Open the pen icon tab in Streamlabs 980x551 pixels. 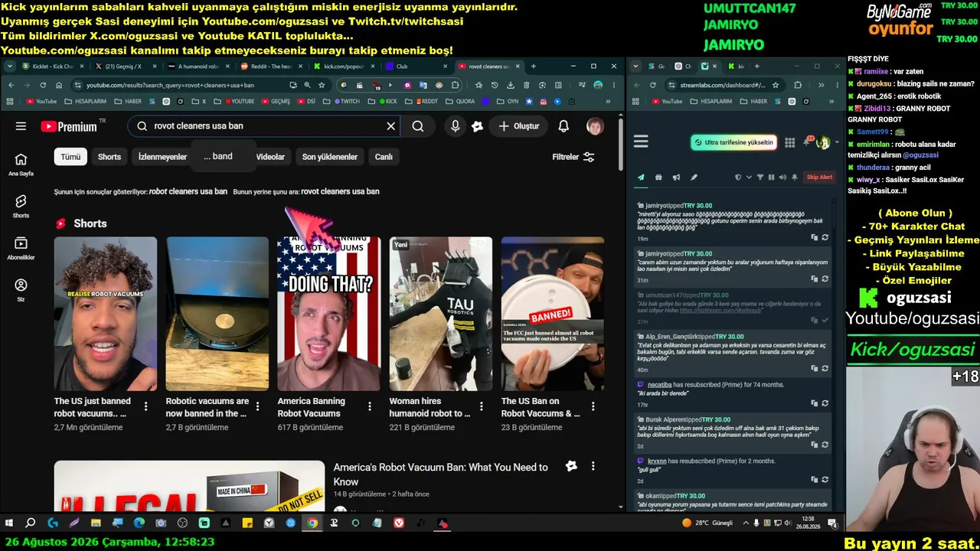click(694, 178)
